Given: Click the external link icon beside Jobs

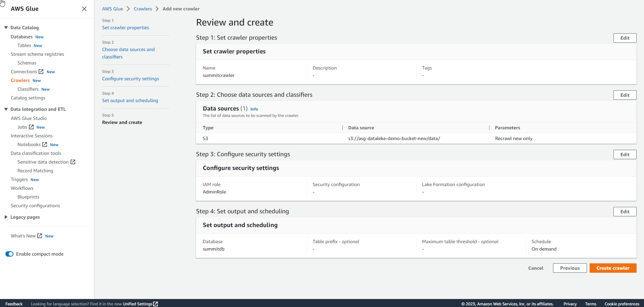Looking at the screenshot, I should click(31, 127).
